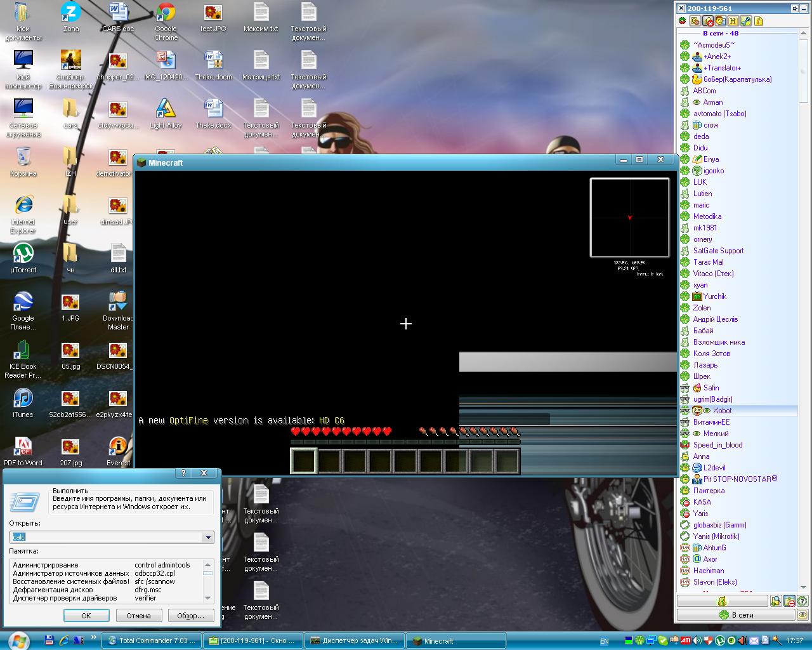Switch to Minecraft taskbar button

coord(455,641)
